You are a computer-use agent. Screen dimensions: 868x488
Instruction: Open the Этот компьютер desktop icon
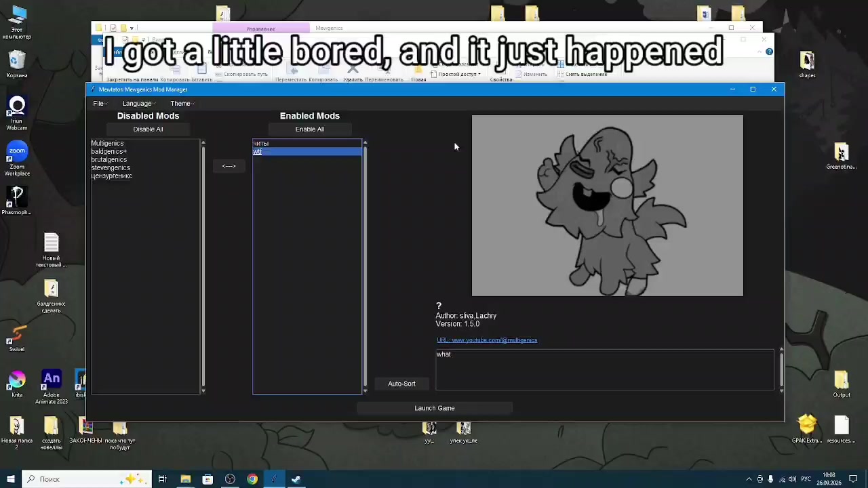point(17,23)
